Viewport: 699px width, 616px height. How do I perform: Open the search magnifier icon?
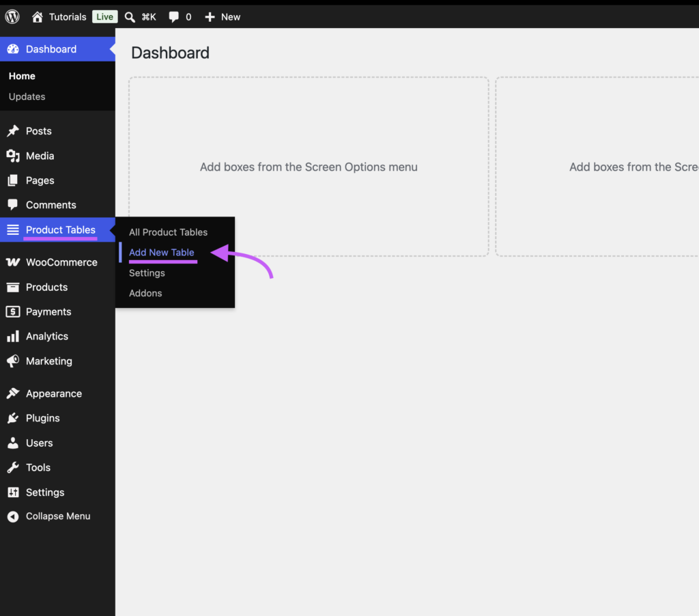pyautogui.click(x=130, y=17)
